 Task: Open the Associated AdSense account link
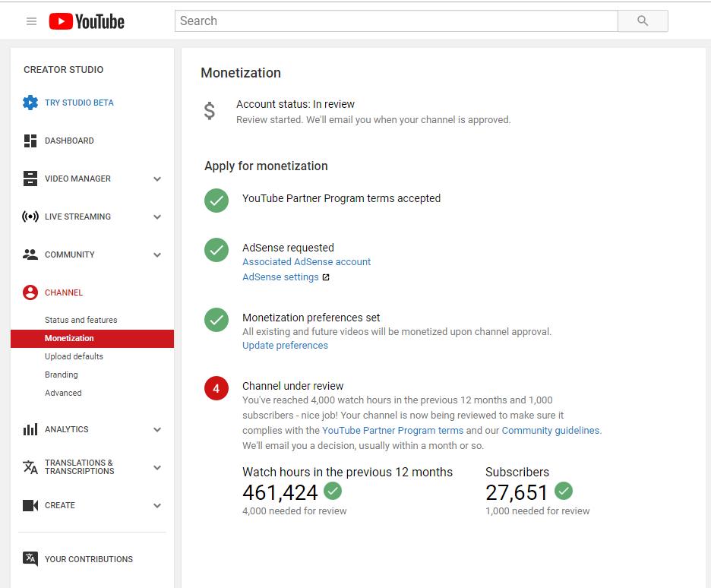307,261
